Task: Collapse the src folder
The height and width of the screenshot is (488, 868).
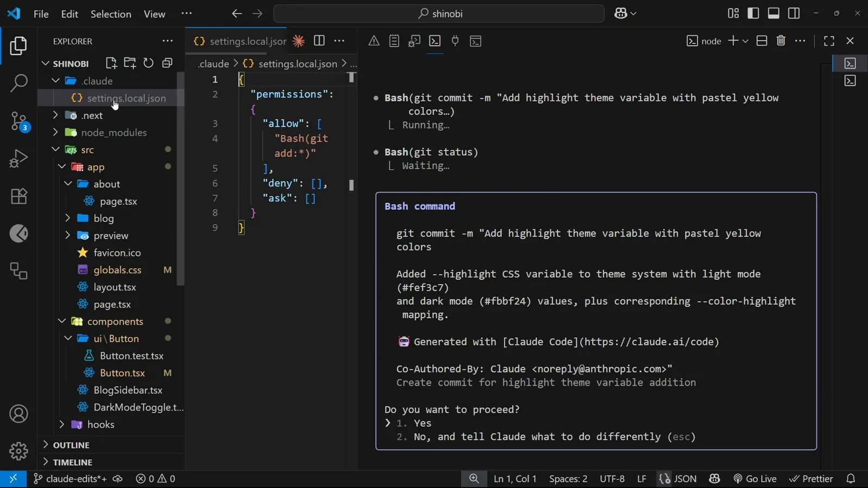Action: pos(55,150)
